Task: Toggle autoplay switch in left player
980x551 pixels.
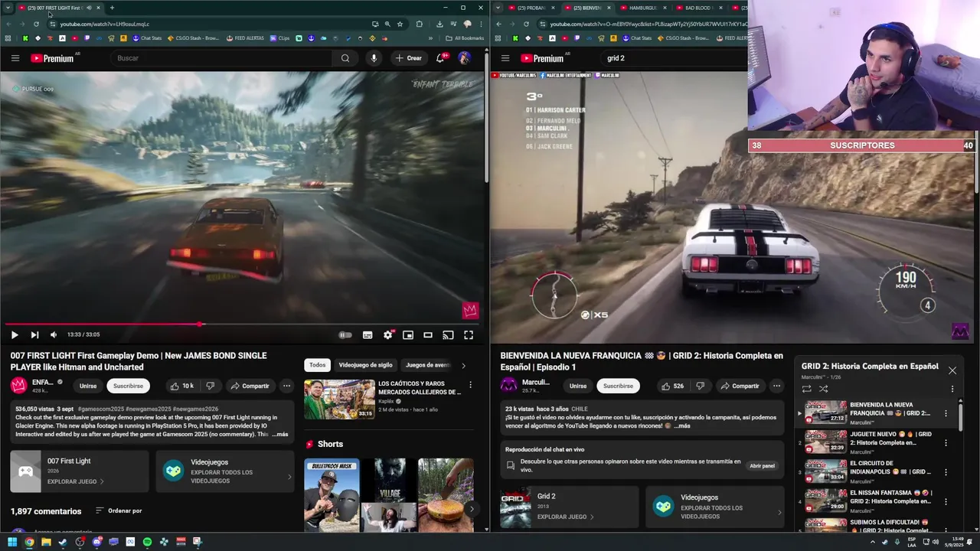Action: click(x=345, y=334)
